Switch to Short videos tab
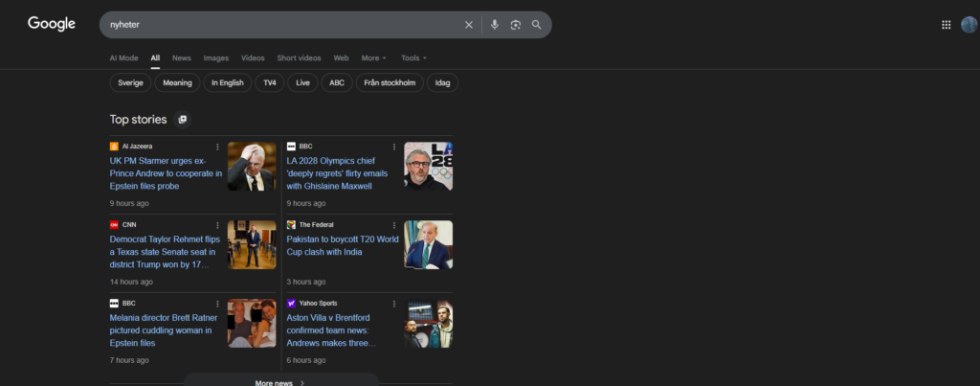980x386 pixels. point(300,58)
